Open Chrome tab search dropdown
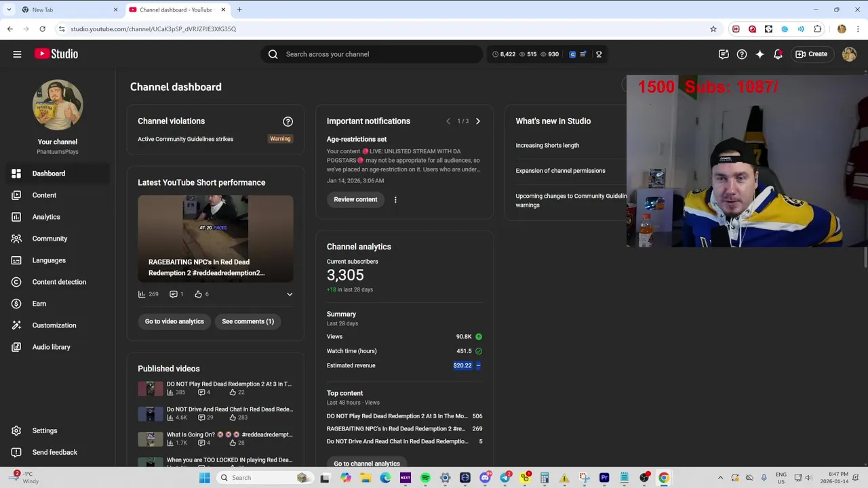Viewport: 868px width, 488px height. click(9, 9)
